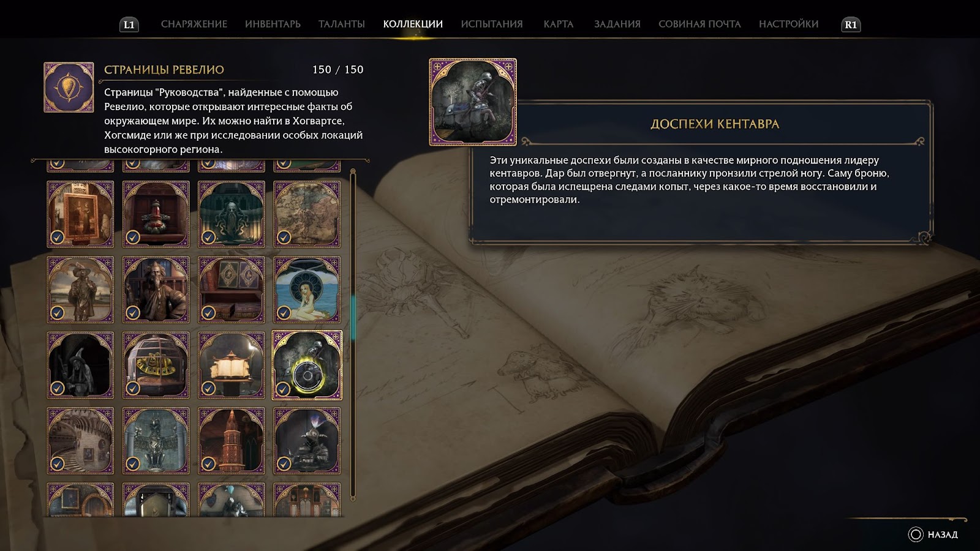Select the mermaid stained glass page thumbnail
Image resolution: width=980 pixels, height=551 pixels.
point(307,290)
